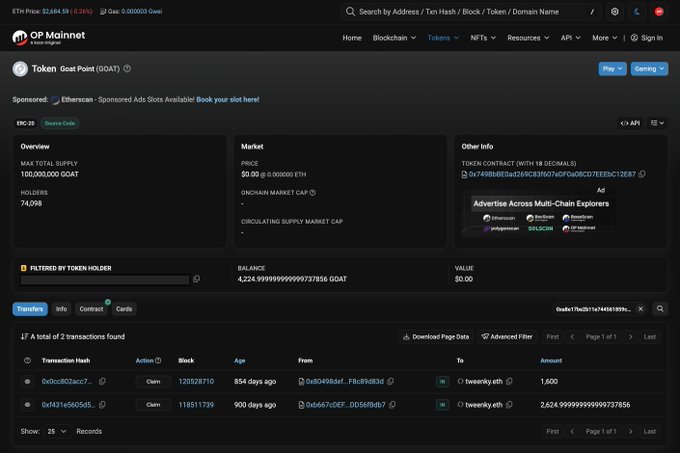Image resolution: width=680 pixels, height=453 pixels.
Task: Copy address 0xb667cDEF...DD56f8db7
Action: [392, 405]
